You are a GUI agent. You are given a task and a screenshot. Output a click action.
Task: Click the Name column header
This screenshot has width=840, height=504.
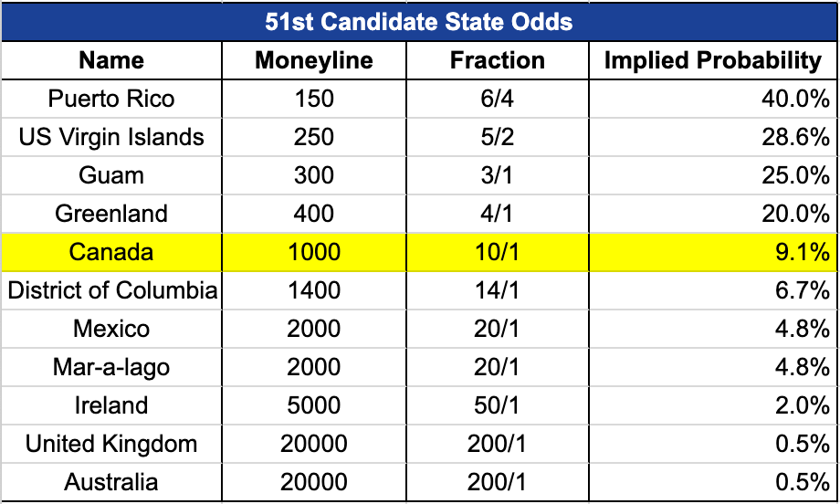pos(111,60)
